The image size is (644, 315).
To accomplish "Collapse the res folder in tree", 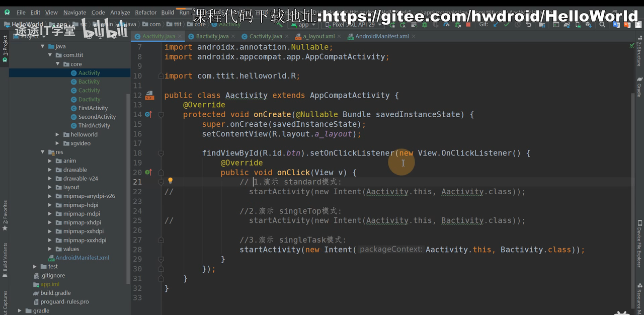I will pyautogui.click(x=43, y=152).
